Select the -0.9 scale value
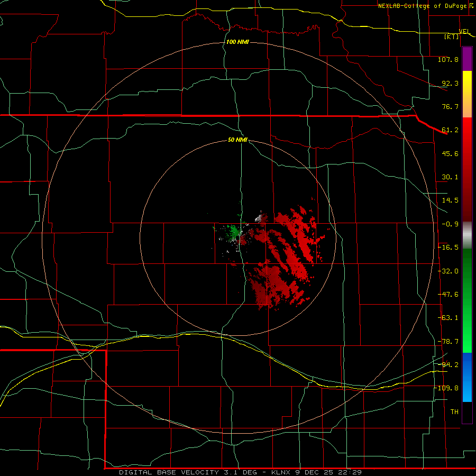Viewport: 476px width, 476px height. (x=450, y=224)
